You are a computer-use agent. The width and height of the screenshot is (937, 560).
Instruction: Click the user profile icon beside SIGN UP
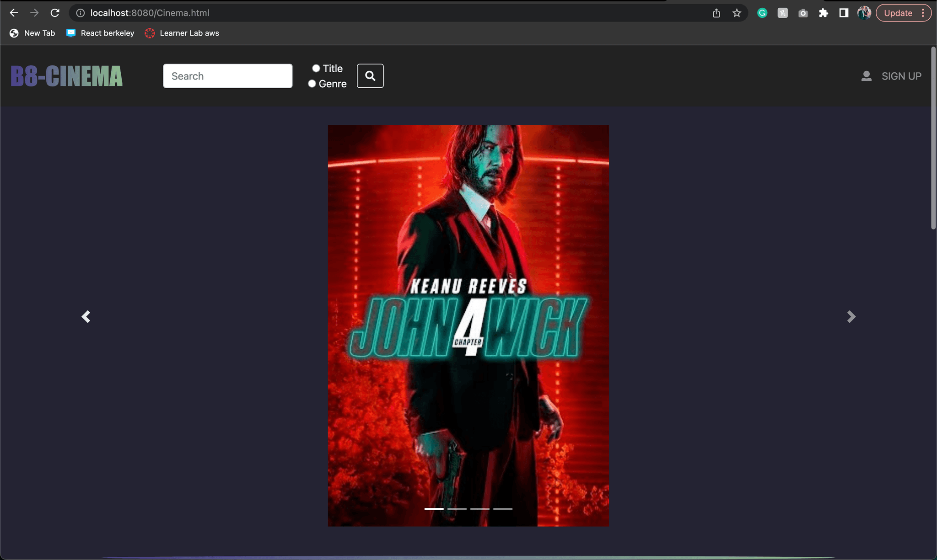tap(866, 76)
